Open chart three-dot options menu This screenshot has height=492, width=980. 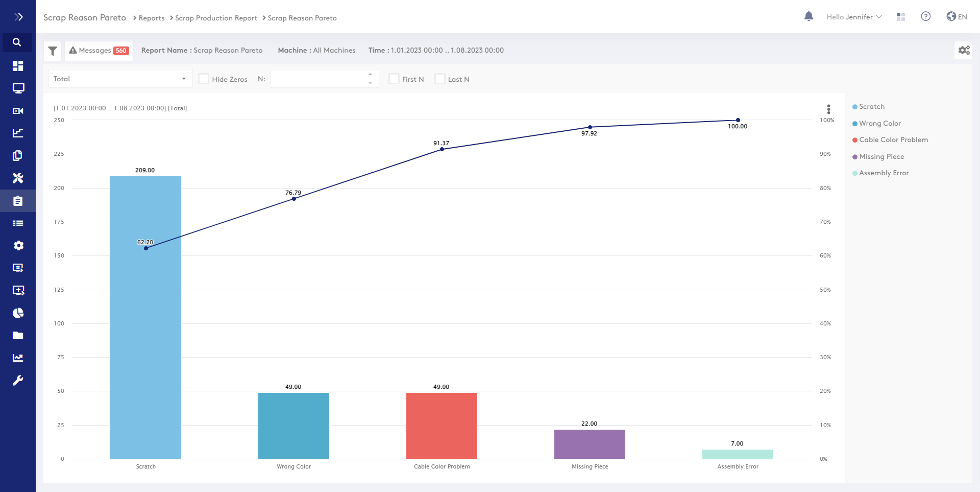(828, 109)
